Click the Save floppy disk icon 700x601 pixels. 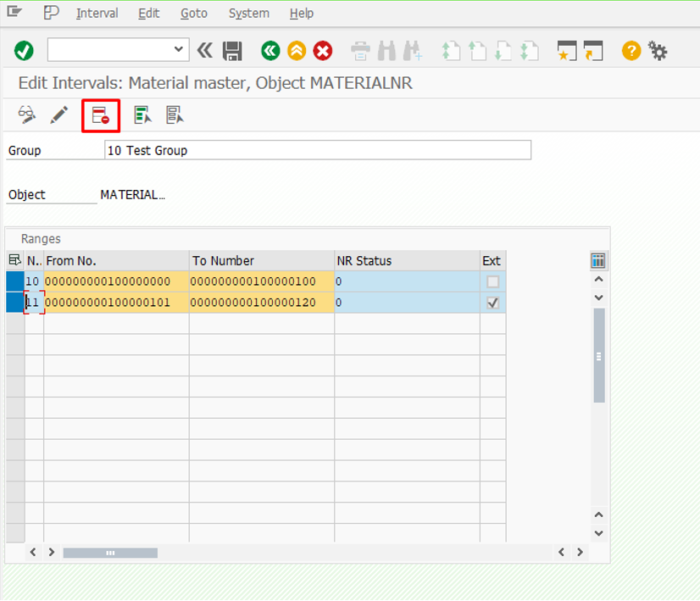[x=232, y=51]
